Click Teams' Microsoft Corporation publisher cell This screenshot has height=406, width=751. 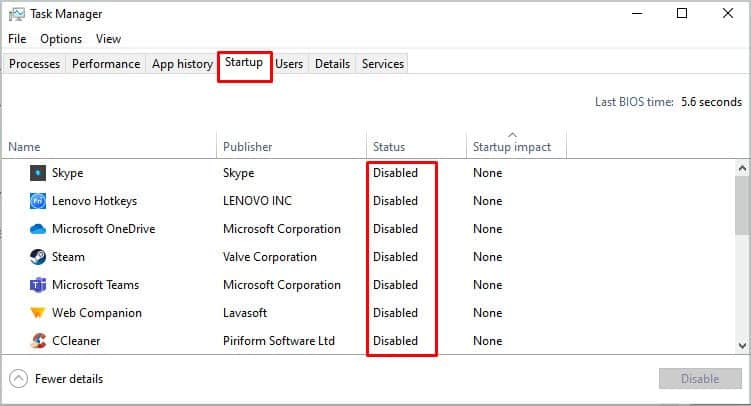point(282,285)
